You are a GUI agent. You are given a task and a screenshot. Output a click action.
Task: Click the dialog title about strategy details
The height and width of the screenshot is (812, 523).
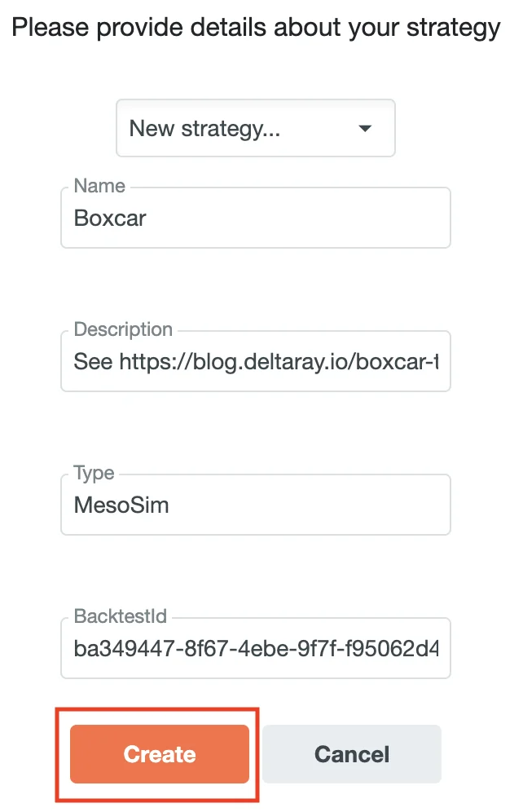coord(256,27)
